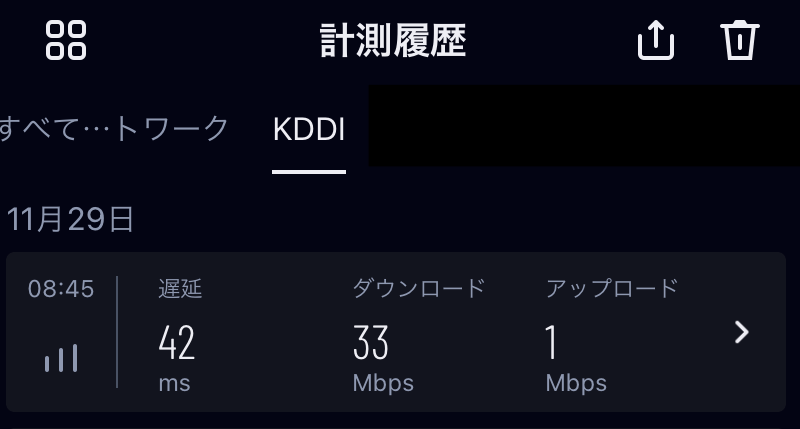The width and height of the screenshot is (800, 429).
Task: Select the 11月29日 date header
Action: pos(70,219)
